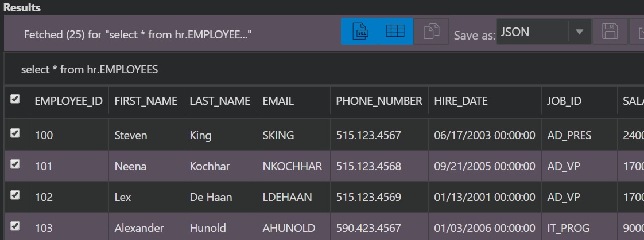The width and height of the screenshot is (644, 240).
Task: Click the LAST_NAME column header
Action: pyautogui.click(x=220, y=101)
